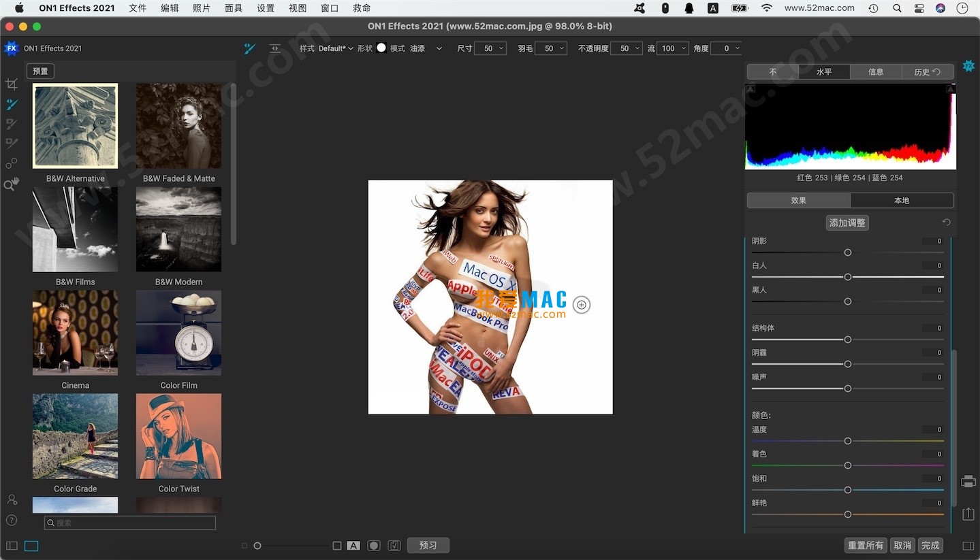The image size is (980, 560).
Task: Click the 添加调整 (Add Adjustment) button
Action: click(x=847, y=223)
